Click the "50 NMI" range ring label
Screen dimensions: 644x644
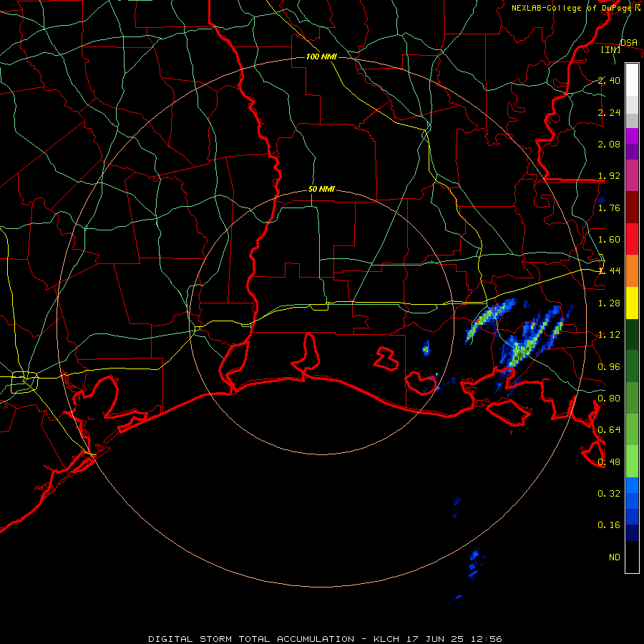click(321, 189)
